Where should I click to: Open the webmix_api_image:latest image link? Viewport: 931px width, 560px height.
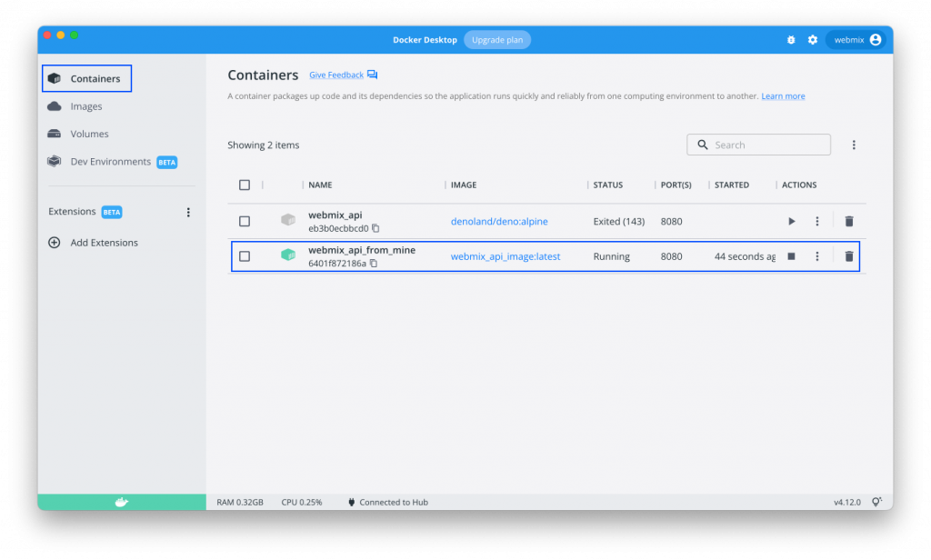point(506,256)
